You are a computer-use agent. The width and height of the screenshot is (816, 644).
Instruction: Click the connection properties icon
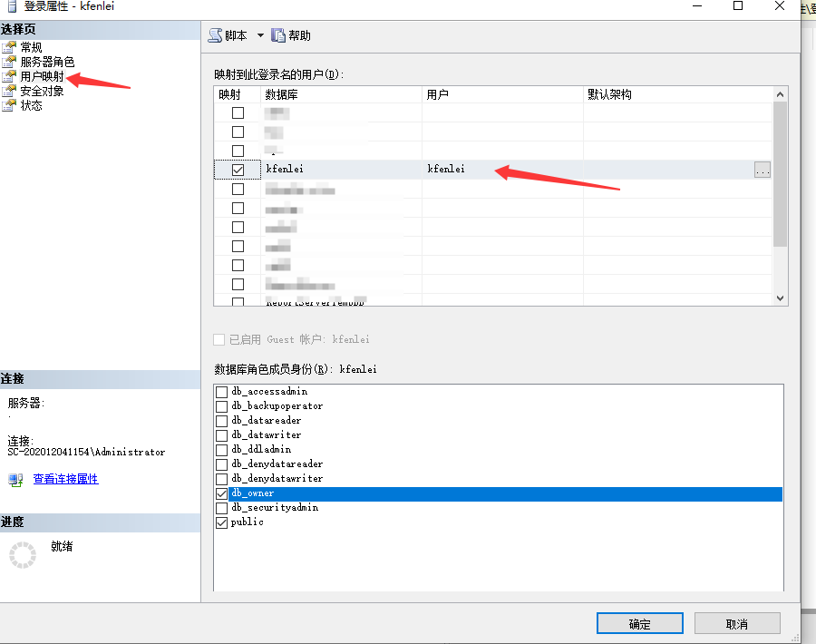click(x=15, y=480)
